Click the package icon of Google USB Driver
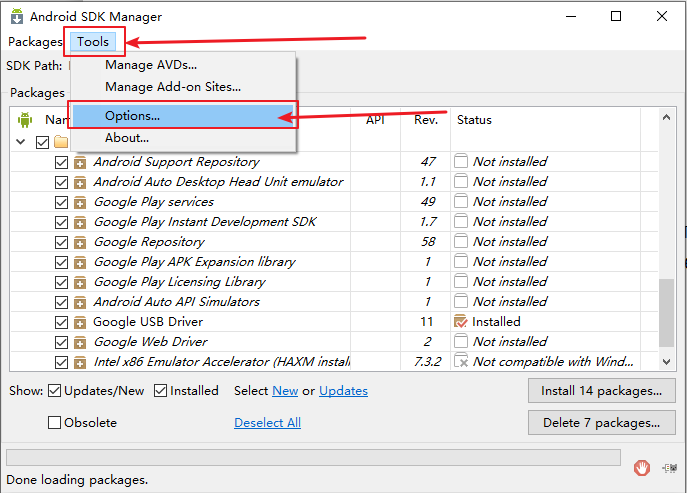Viewport: 687px width, 493px height. (80, 323)
